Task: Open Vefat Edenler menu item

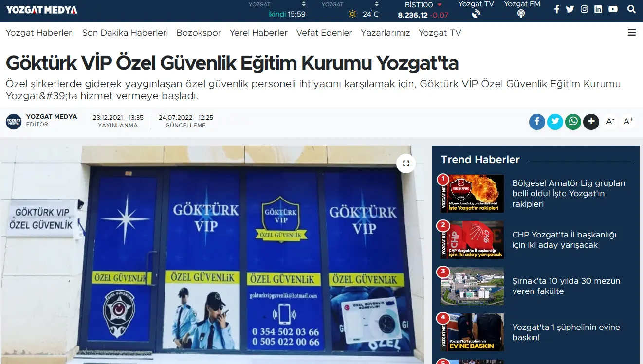Action: pyautogui.click(x=324, y=33)
